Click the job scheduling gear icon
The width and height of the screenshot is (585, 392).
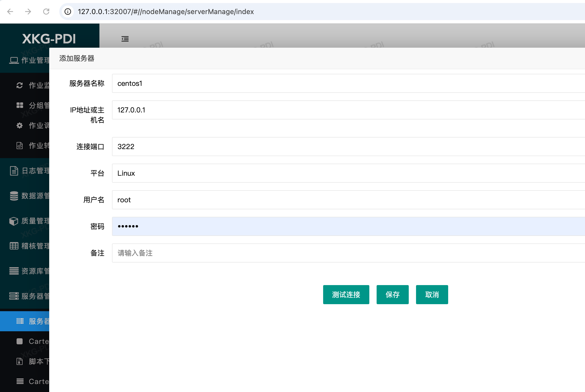point(20,125)
